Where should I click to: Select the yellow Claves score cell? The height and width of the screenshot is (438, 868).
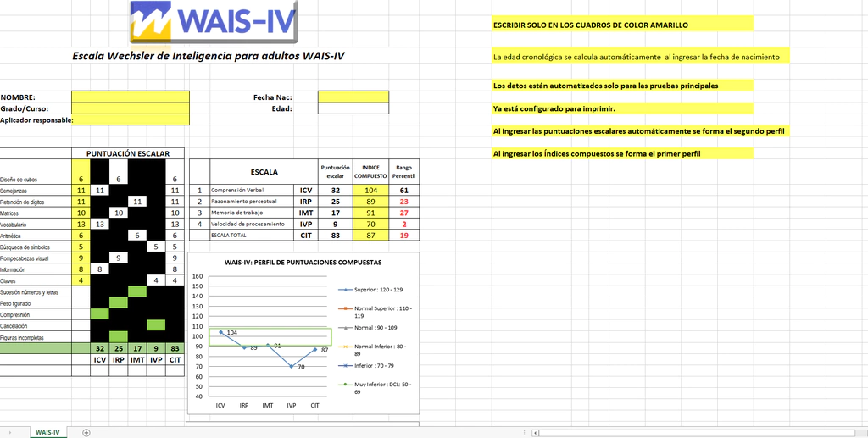81,280
